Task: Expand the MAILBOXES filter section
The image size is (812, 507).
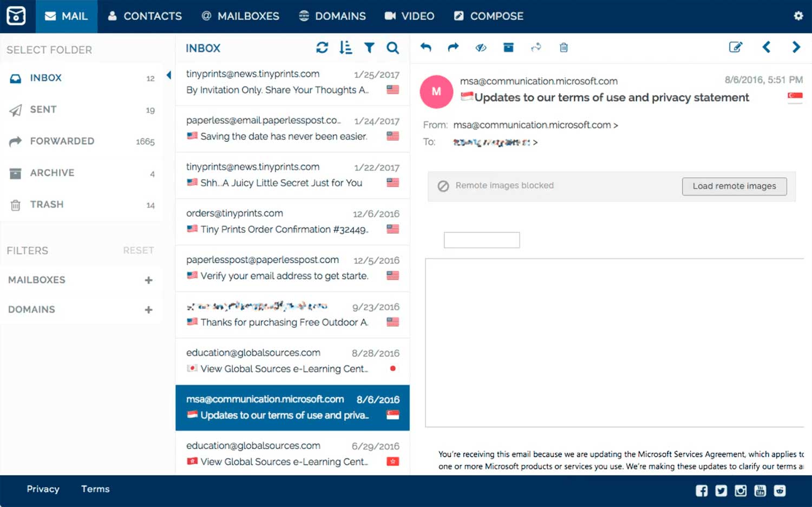Action: pos(148,280)
